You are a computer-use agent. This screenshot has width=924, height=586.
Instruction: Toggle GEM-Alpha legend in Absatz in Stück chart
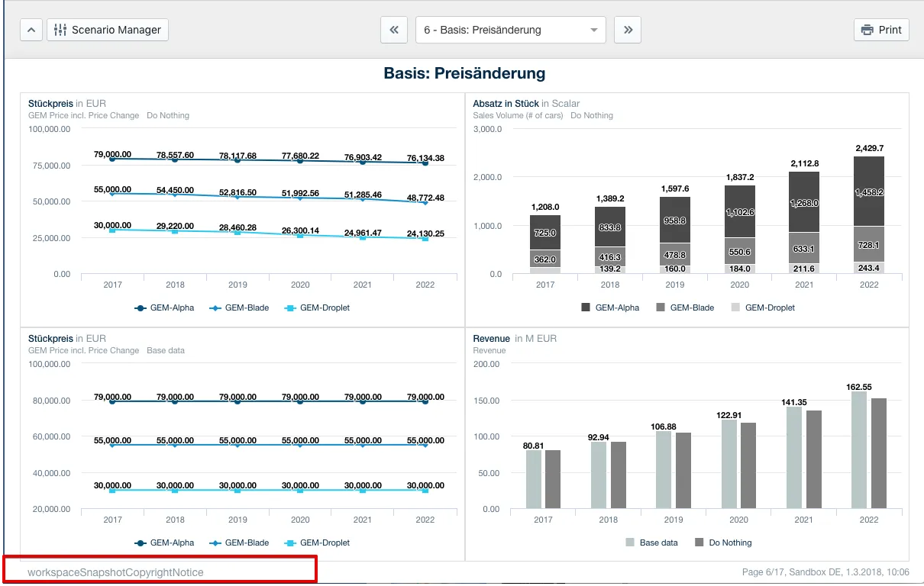pyautogui.click(x=612, y=307)
